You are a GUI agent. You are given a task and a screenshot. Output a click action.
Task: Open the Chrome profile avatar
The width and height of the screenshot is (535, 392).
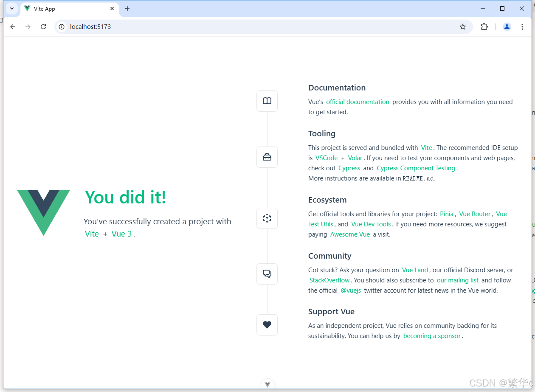pyautogui.click(x=507, y=27)
